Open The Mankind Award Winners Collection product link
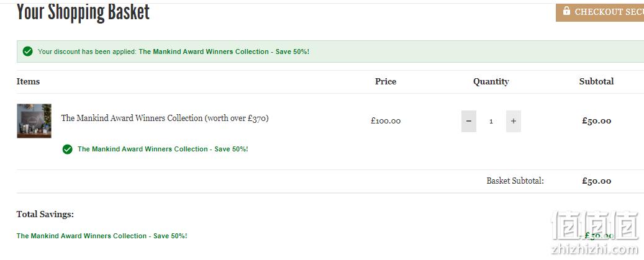The height and width of the screenshot is (260, 644). pyautogui.click(x=165, y=118)
